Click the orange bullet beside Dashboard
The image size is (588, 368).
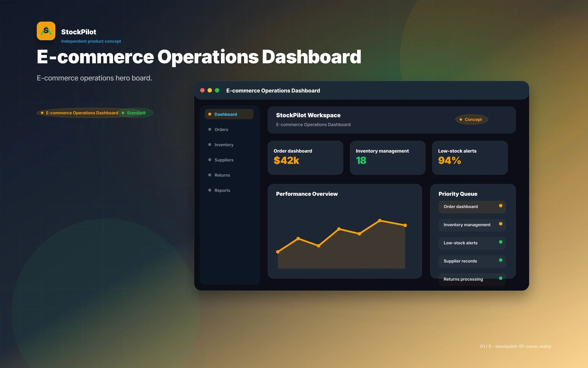click(x=210, y=114)
